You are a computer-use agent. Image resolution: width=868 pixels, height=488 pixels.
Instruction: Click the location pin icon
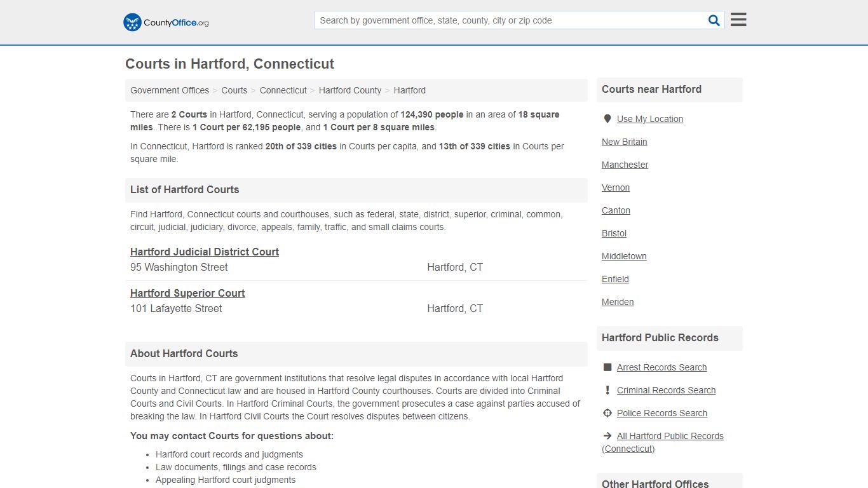click(x=607, y=119)
